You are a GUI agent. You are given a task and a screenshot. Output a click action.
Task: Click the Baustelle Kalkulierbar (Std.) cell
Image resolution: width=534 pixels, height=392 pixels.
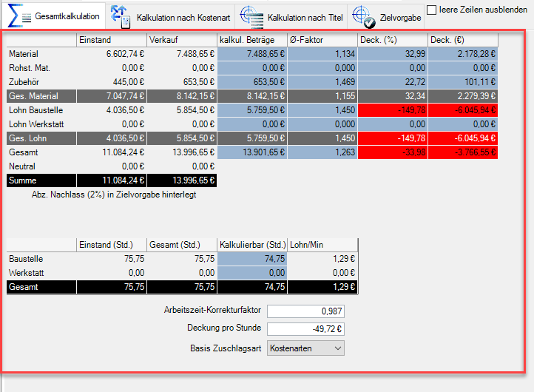click(x=251, y=259)
